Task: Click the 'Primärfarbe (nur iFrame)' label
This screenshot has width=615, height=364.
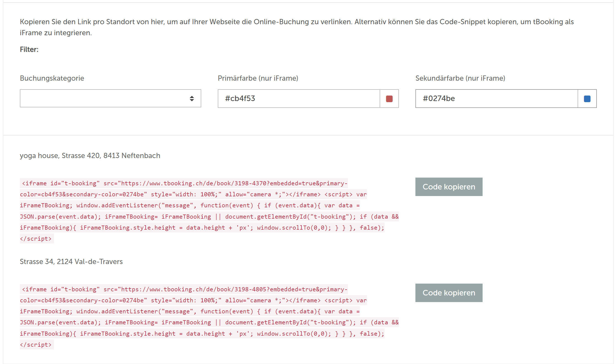Action: 258,78
